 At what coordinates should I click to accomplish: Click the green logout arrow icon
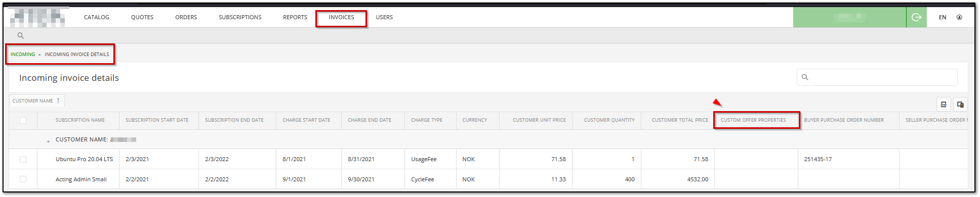(916, 17)
